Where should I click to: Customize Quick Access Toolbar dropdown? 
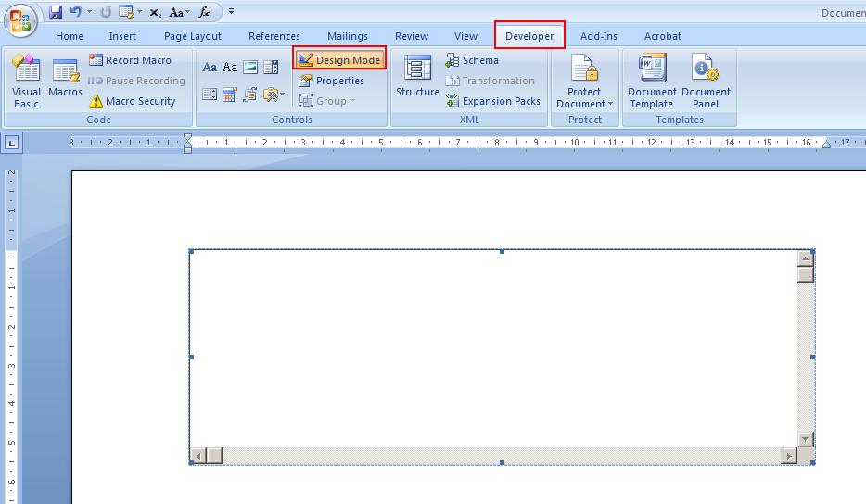[x=231, y=12]
